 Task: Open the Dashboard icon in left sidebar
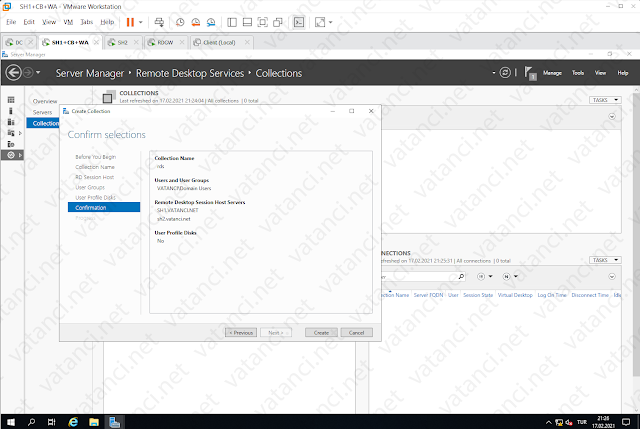(x=11, y=100)
